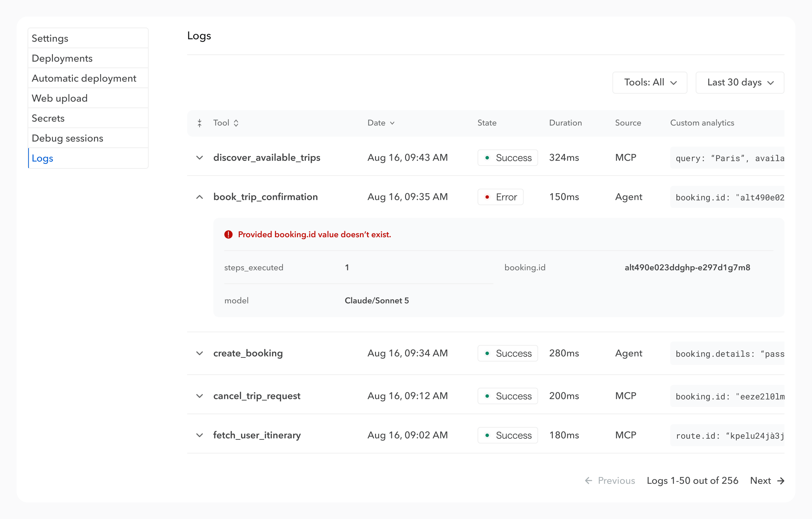Sort by Tool column arrows icon

click(236, 123)
